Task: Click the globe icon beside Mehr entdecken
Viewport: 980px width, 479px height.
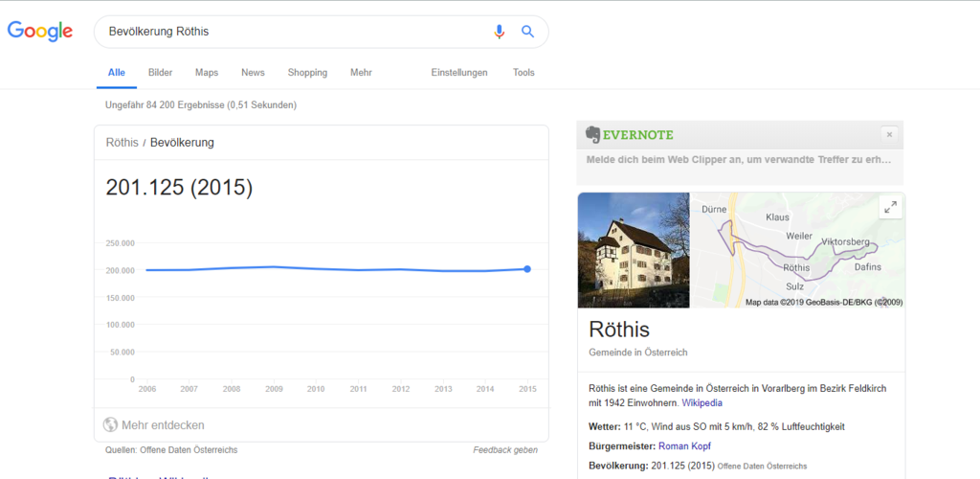Action: (111, 424)
